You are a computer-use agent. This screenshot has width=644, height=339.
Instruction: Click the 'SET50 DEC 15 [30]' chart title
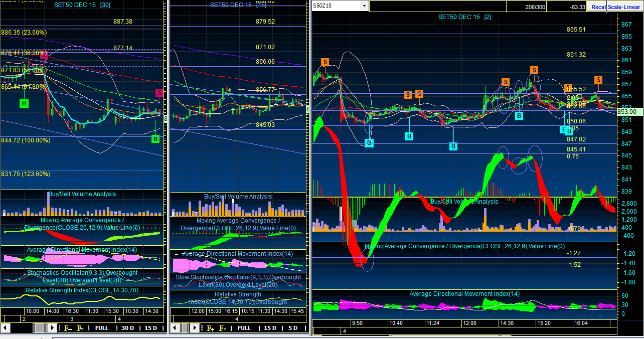[x=82, y=5]
